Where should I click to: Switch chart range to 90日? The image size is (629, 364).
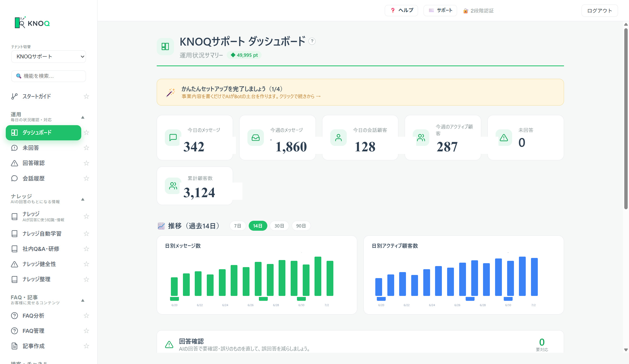pos(301,226)
